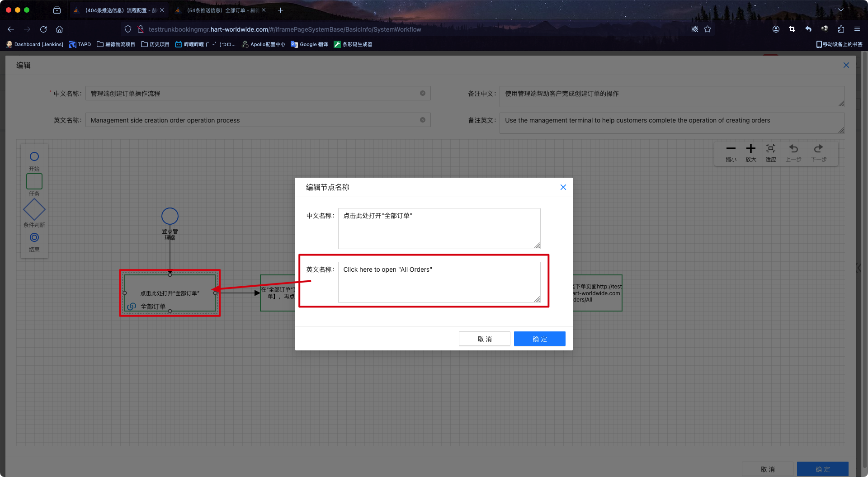This screenshot has width=868, height=477.
Task: Clear the 中文名称 field with its x icon
Action: pyautogui.click(x=423, y=93)
